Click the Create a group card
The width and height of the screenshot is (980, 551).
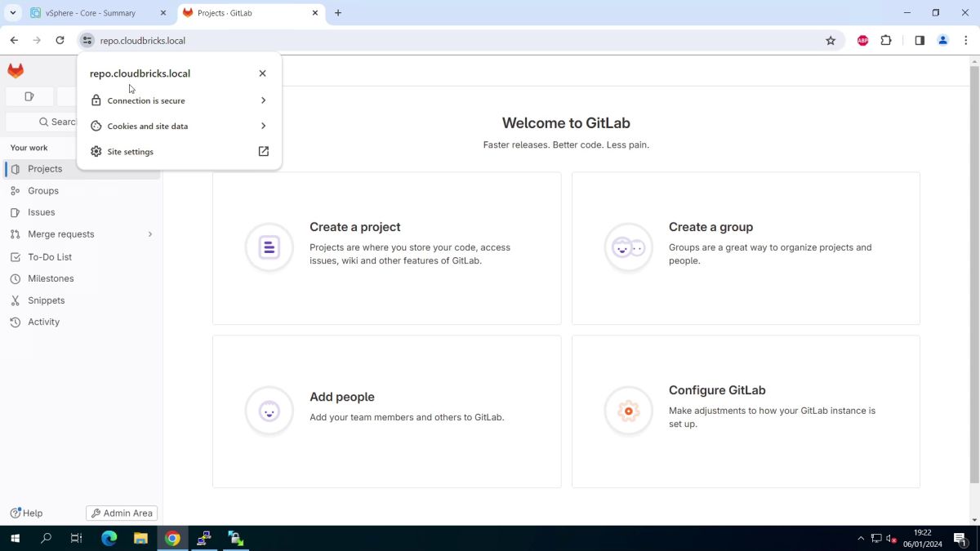point(746,248)
